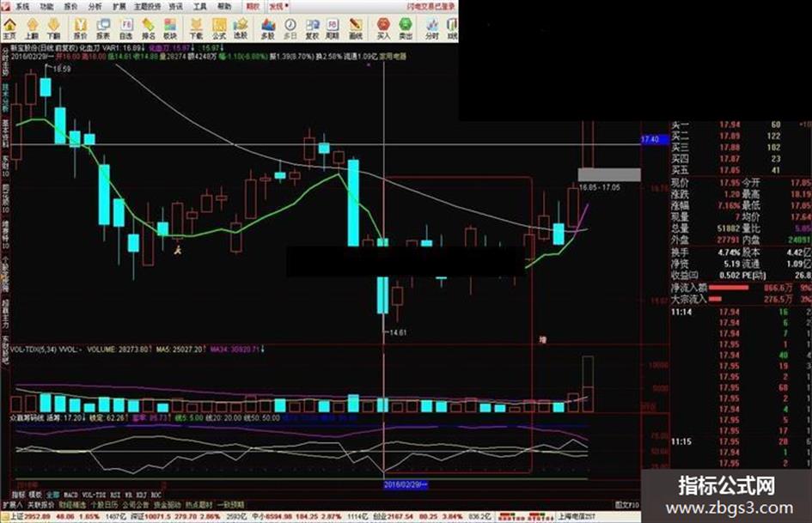Viewport: 812px width, 523px height.
Task: Open the 关联报价 tab
Action: click(x=41, y=504)
